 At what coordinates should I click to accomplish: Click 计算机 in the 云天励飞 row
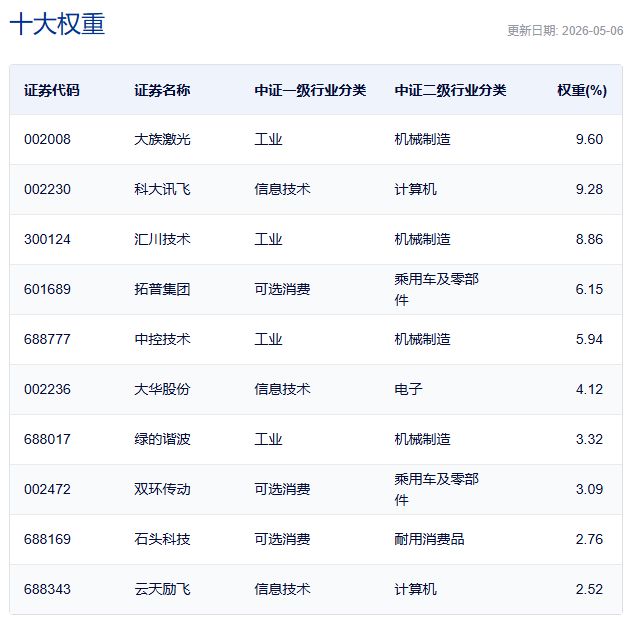415,589
